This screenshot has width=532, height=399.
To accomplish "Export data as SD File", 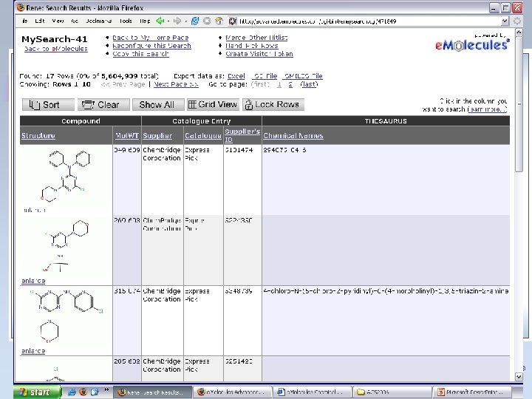I will [265, 76].
